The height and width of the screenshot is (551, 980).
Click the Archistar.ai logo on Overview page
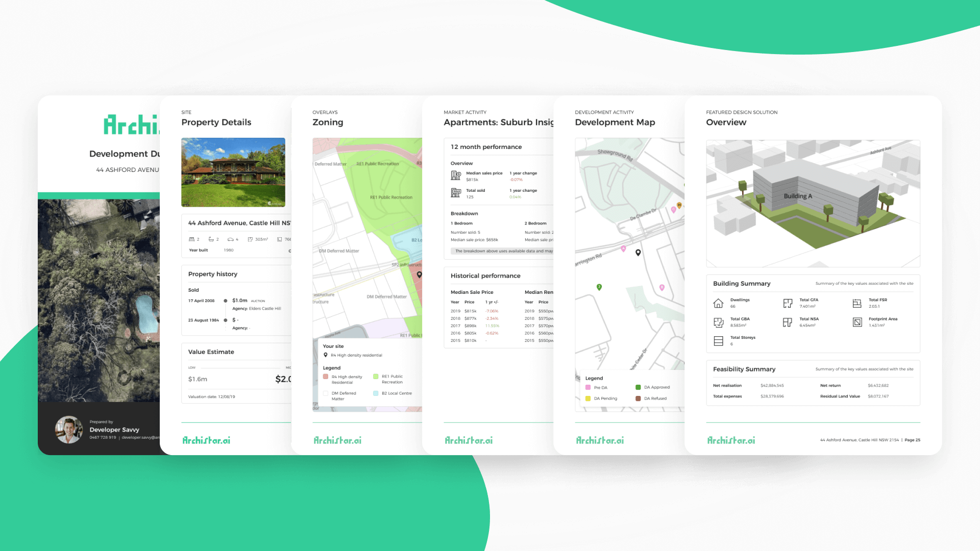pyautogui.click(x=731, y=440)
